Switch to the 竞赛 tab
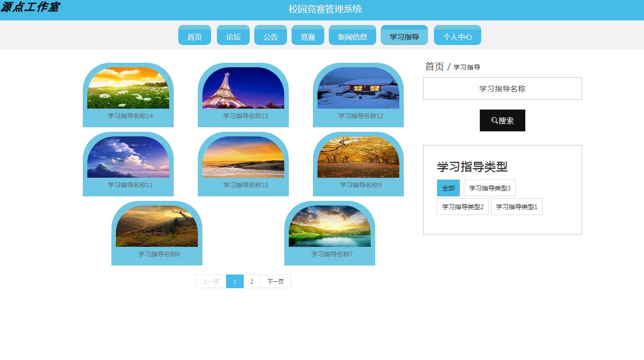Screen dimensions: 644x360 pos(308,35)
